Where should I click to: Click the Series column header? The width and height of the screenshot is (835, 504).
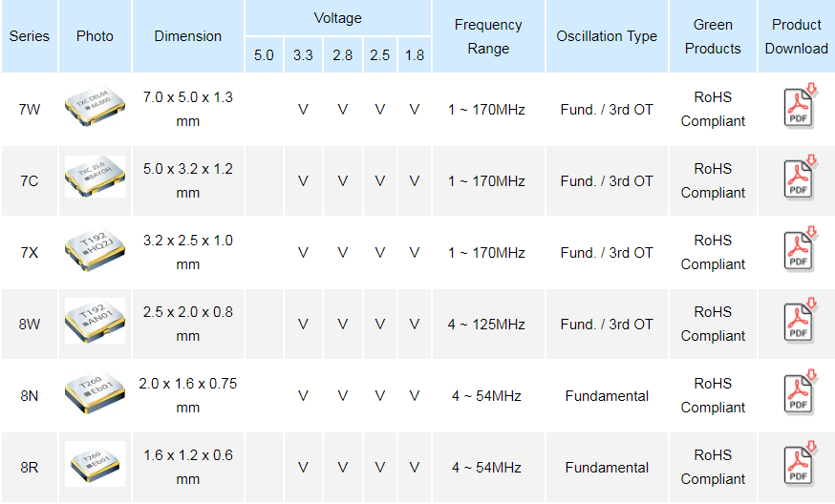[30, 36]
